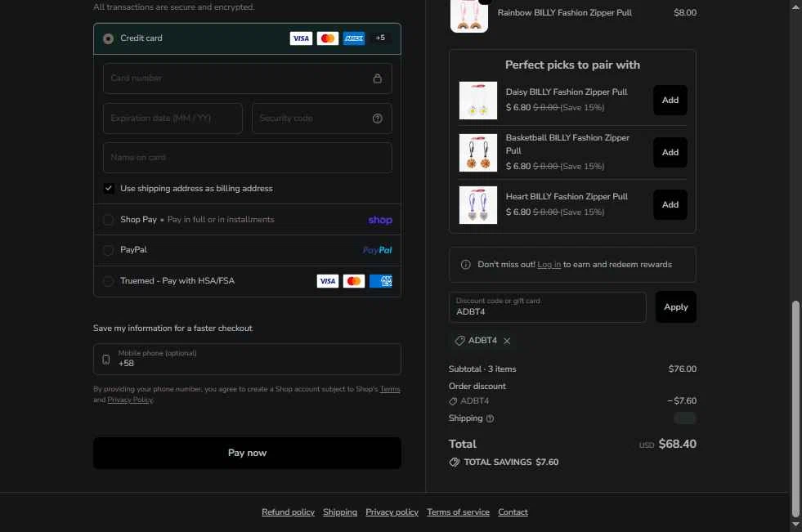The image size is (802, 532).
Task: Focus the Mobile phone optional field
Action: pyautogui.click(x=247, y=360)
